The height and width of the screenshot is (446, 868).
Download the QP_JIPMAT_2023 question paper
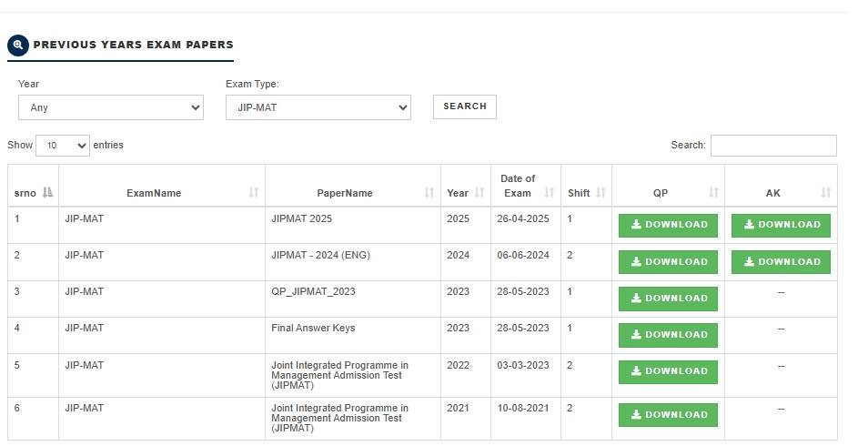click(668, 299)
